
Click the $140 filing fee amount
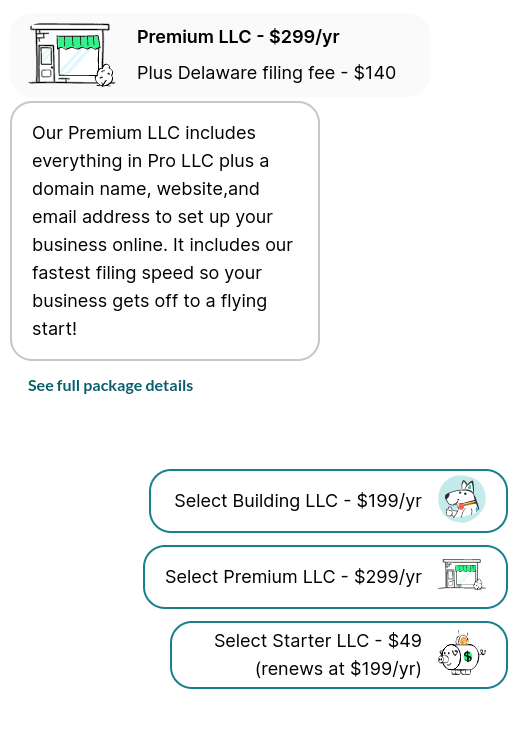tap(375, 73)
